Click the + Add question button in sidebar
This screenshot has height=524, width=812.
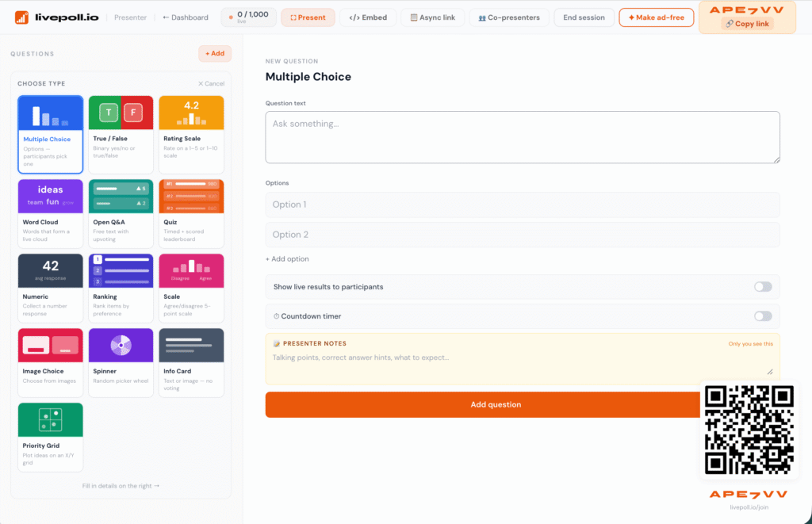pos(215,53)
